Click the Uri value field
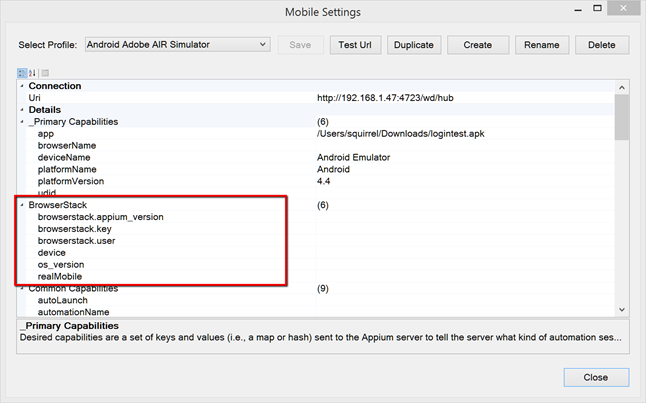This screenshot has width=646, height=403. (460, 98)
